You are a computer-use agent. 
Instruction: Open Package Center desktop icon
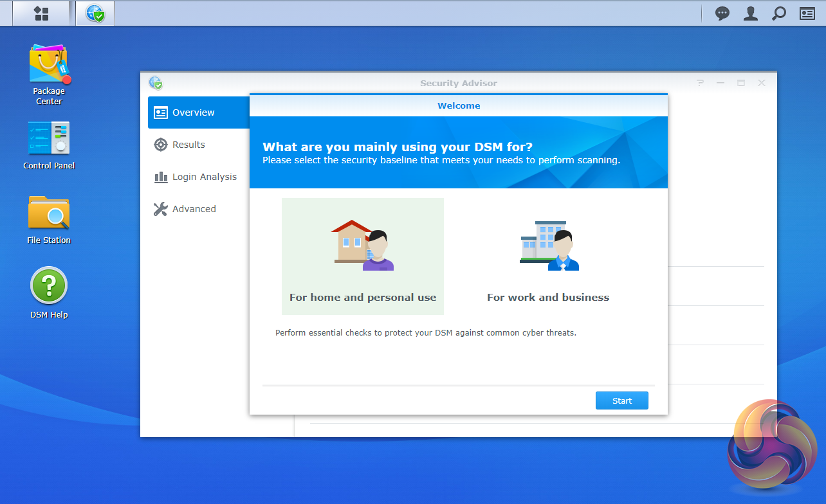point(49,74)
